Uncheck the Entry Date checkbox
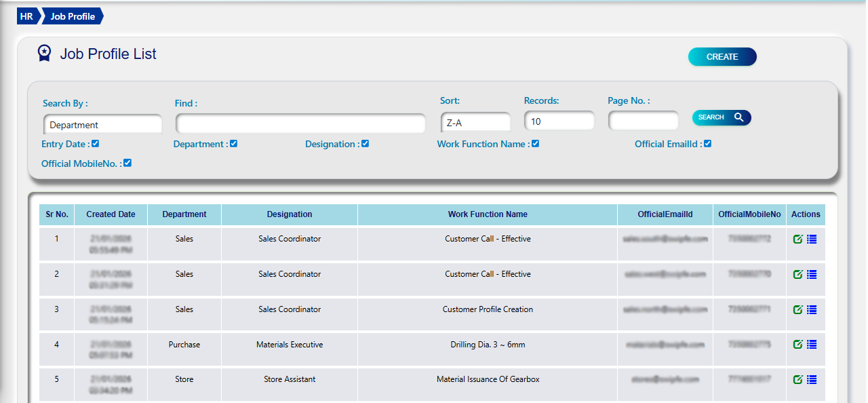Viewport: 868px width, 403px height. pos(96,144)
